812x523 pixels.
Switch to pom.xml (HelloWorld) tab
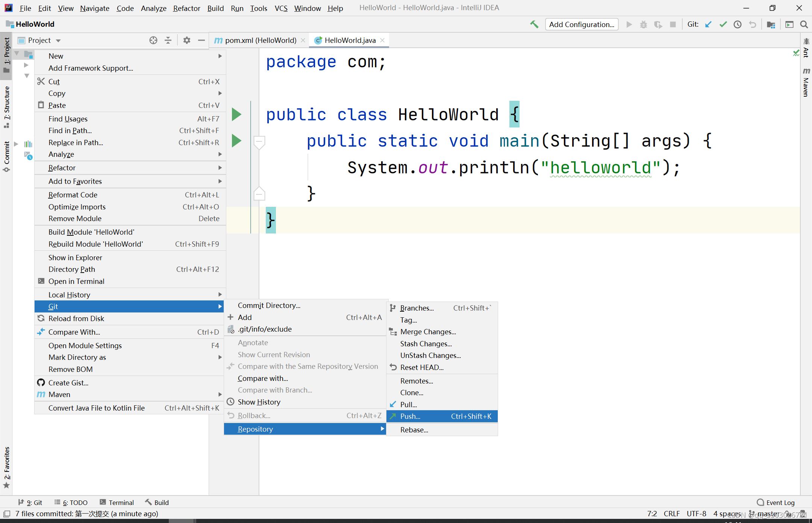pos(261,40)
